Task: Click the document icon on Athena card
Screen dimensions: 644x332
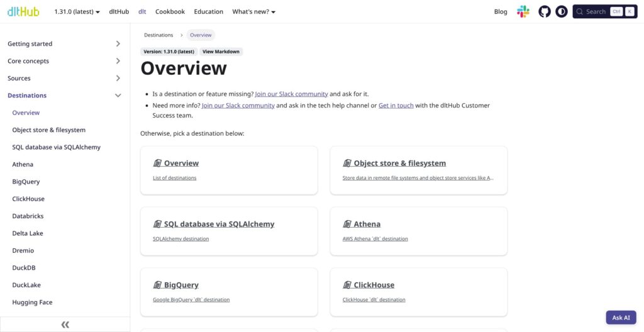Action: pos(347,224)
